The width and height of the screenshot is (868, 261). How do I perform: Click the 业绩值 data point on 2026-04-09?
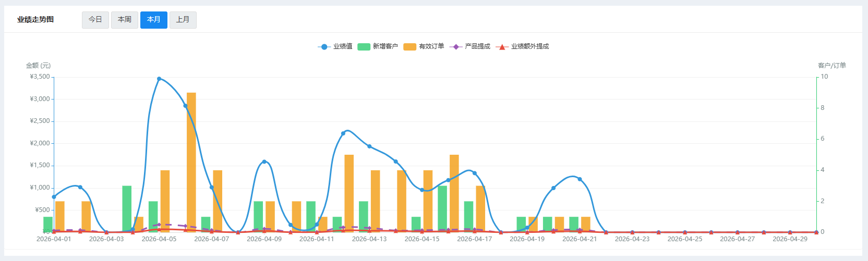[264, 161]
